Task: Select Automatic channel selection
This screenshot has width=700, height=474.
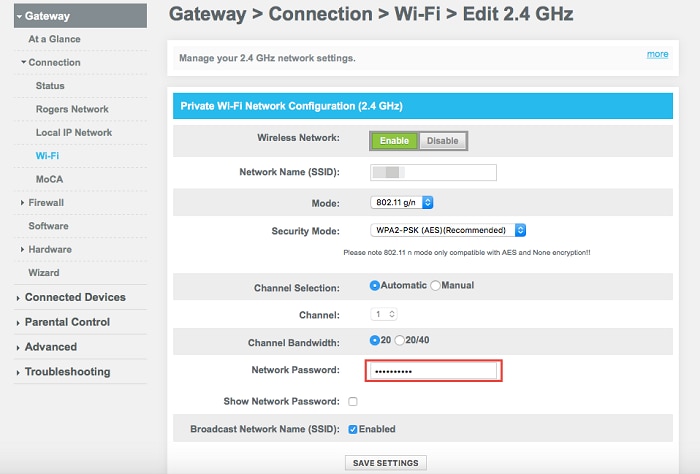Action: point(375,286)
